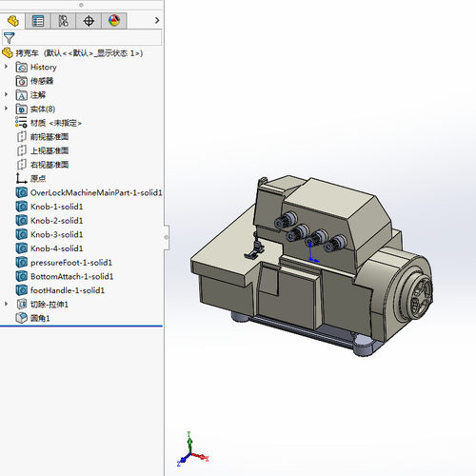
Task: Click the BottomAttach-1-solid1 body icon
Action: [x=22, y=276]
